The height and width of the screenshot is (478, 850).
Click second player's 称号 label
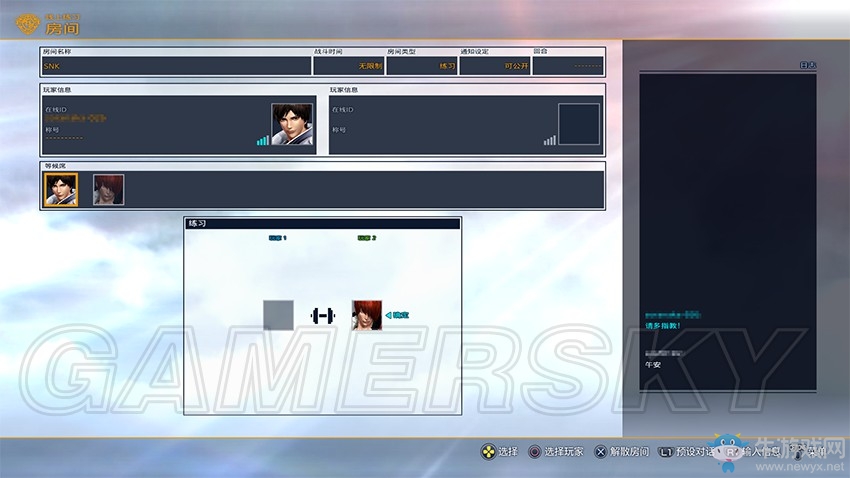(x=339, y=130)
